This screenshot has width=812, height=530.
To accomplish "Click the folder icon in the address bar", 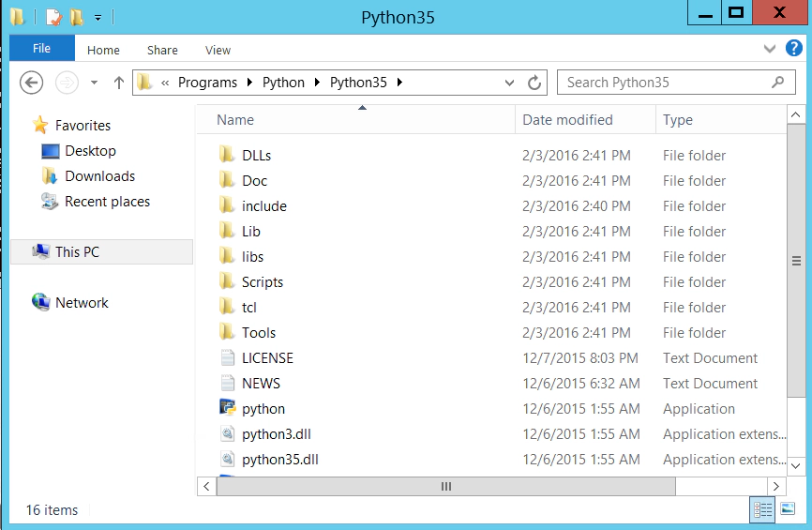I will 144,83.
